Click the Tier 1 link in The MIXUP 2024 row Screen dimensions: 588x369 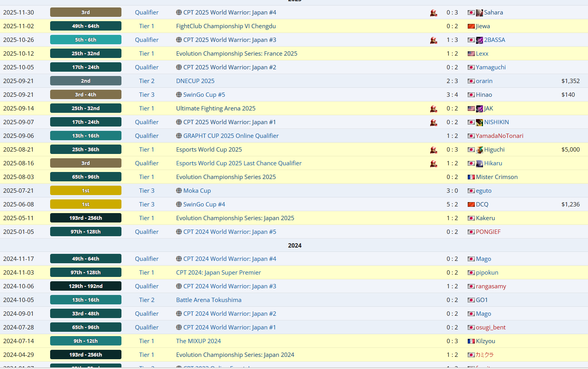147,341
